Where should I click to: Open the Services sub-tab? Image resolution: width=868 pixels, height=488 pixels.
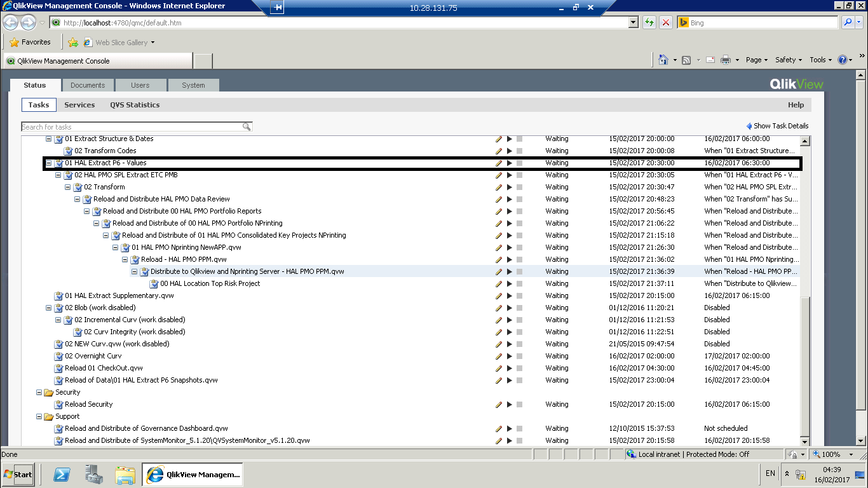pyautogui.click(x=79, y=105)
